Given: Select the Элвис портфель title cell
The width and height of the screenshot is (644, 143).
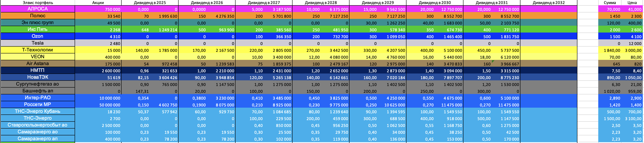Looking at the screenshot, I should tap(38, 2).
